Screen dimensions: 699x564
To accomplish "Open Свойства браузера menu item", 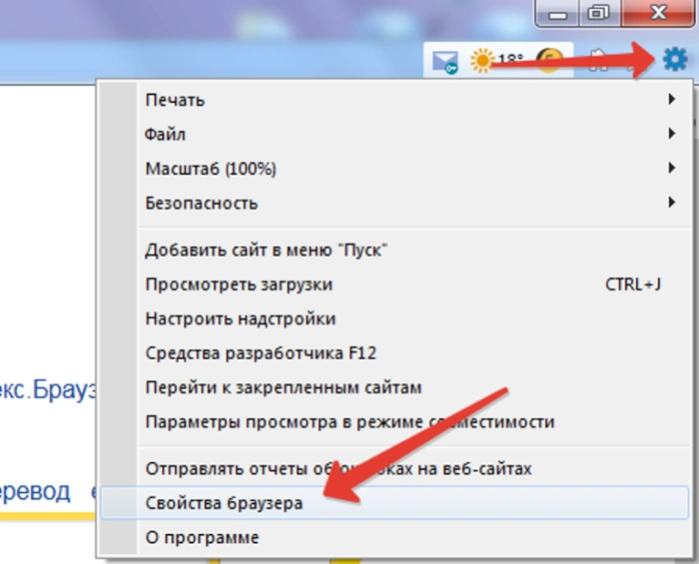I will tap(395, 503).
